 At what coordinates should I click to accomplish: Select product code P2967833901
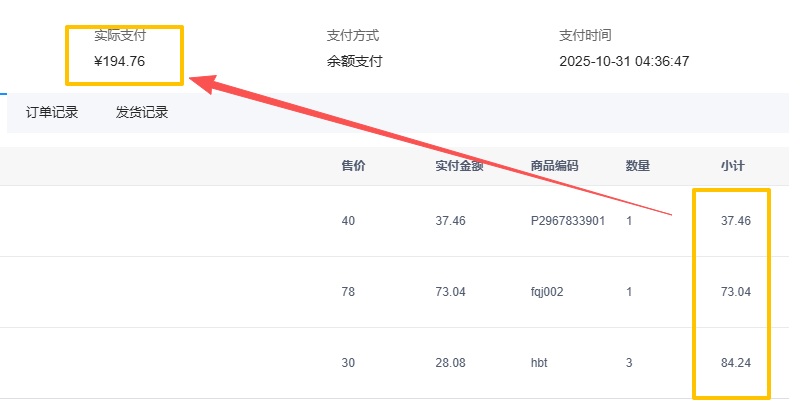coord(567,221)
